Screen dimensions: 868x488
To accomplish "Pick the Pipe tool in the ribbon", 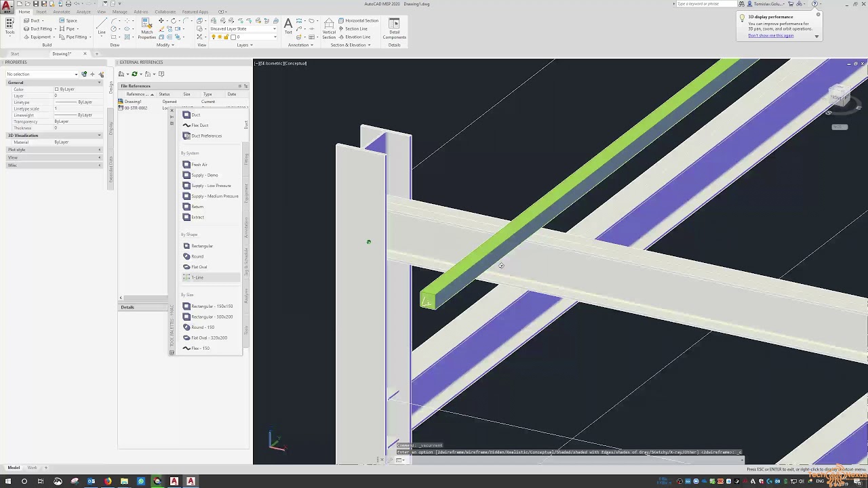I will (66, 28).
